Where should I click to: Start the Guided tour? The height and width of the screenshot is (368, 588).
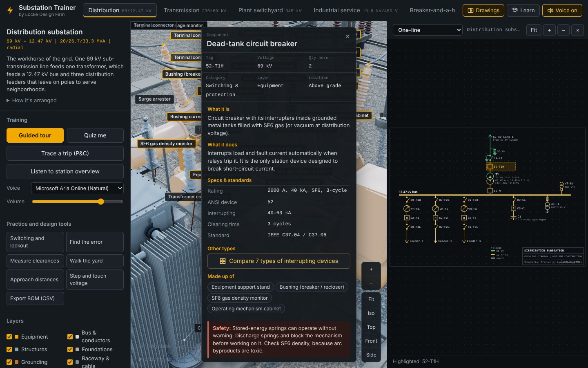pos(35,135)
